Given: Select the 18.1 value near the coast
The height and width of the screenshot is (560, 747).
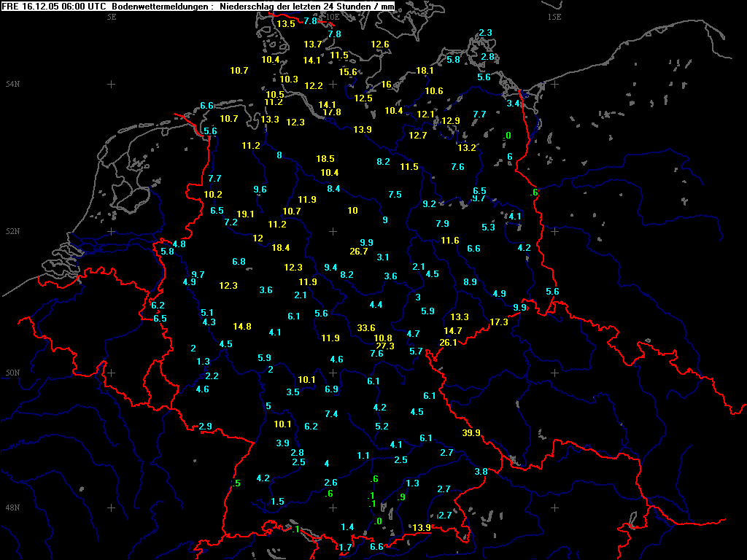Looking at the screenshot, I should (x=425, y=71).
